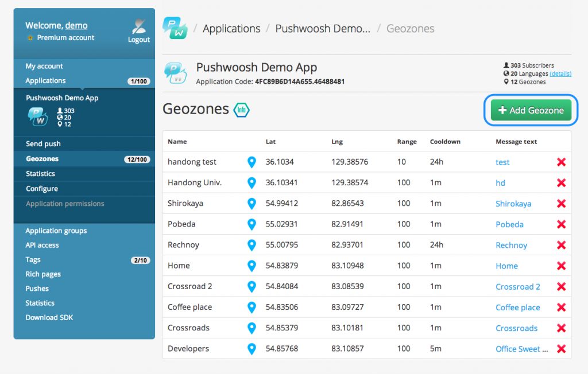Open app Statistics under Configure section

(x=40, y=174)
